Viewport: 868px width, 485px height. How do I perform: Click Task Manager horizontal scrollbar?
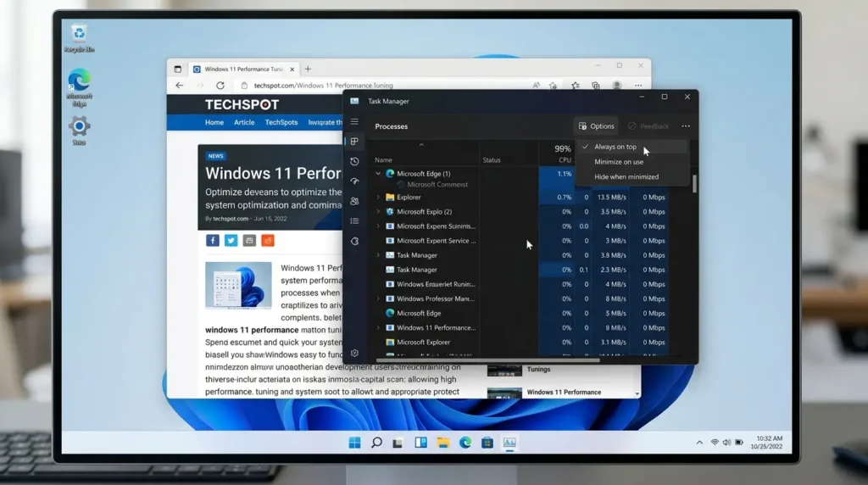pos(487,360)
